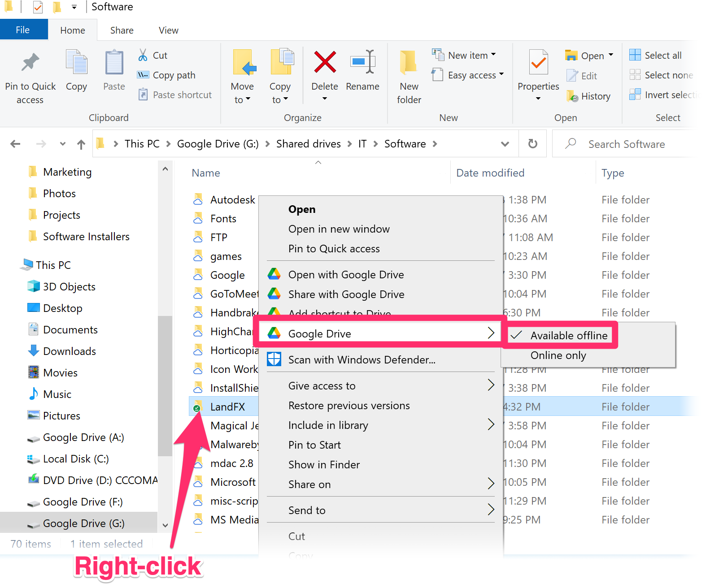Sort by Type column header

[613, 173]
